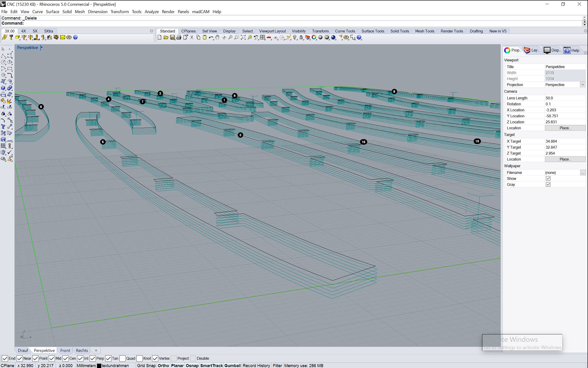Toggle Gumball in the status bar
The width and height of the screenshot is (588, 368).
(x=232, y=366)
